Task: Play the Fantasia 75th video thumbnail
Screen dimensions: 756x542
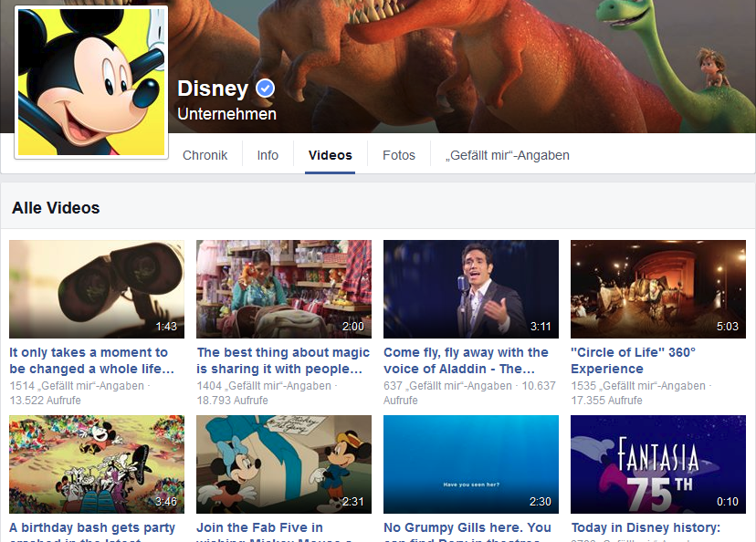Action: [658, 464]
